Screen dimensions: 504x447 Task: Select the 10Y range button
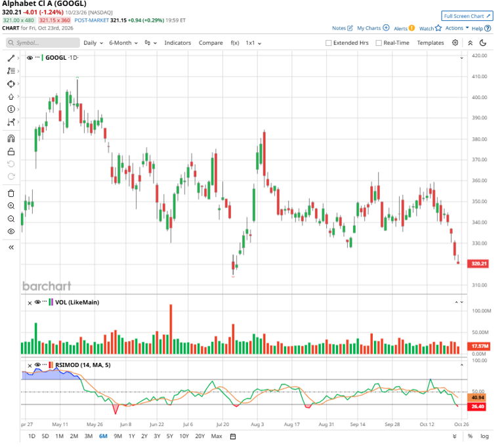click(x=184, y=436)
